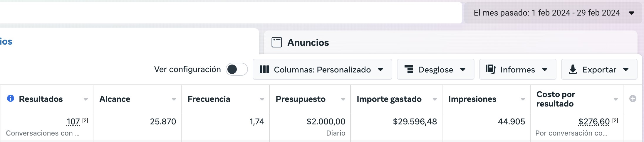Click the Anuncios window icon
Viewport: 644px width, 142px height.
276,42
